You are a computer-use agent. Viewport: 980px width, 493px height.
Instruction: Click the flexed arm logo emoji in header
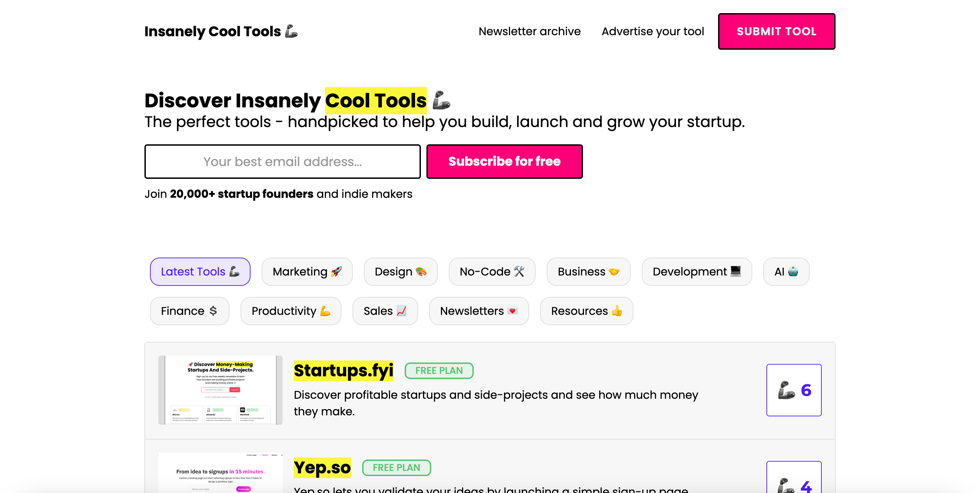pos(291,31)
